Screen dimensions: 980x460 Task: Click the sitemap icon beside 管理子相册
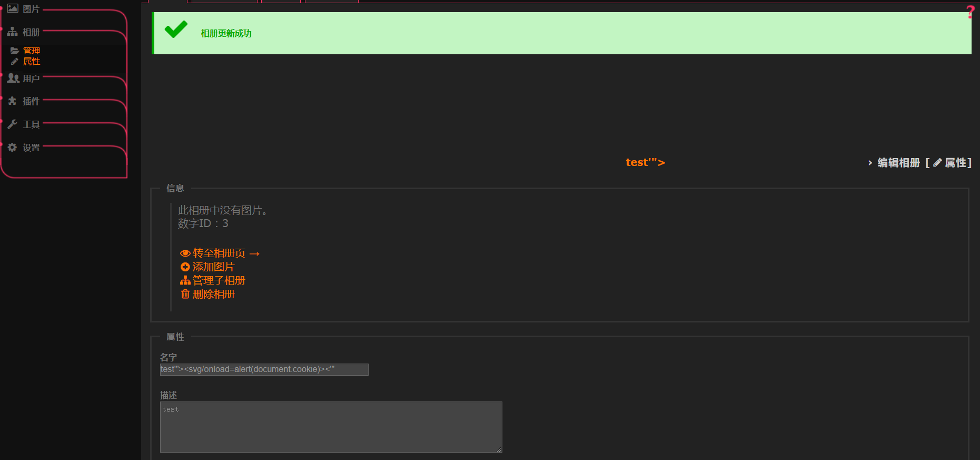pos(185,280)
